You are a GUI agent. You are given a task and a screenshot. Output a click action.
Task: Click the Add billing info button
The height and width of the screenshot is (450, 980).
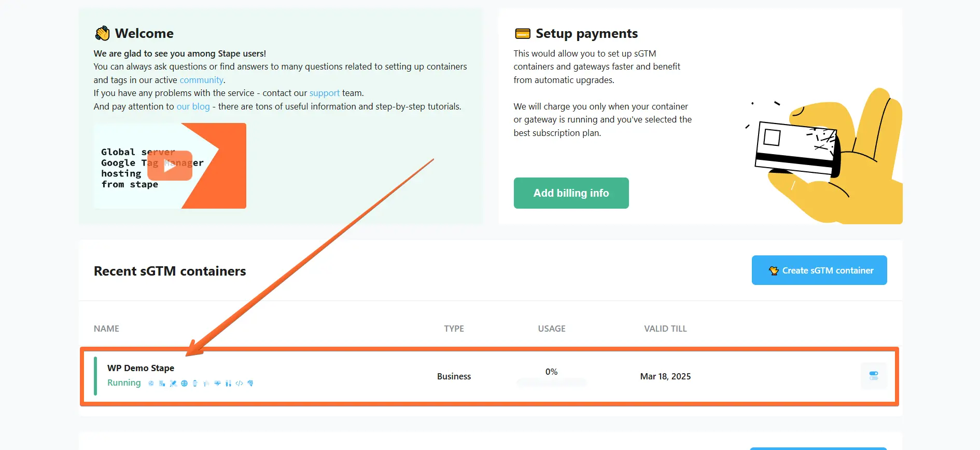coord(571,193)
